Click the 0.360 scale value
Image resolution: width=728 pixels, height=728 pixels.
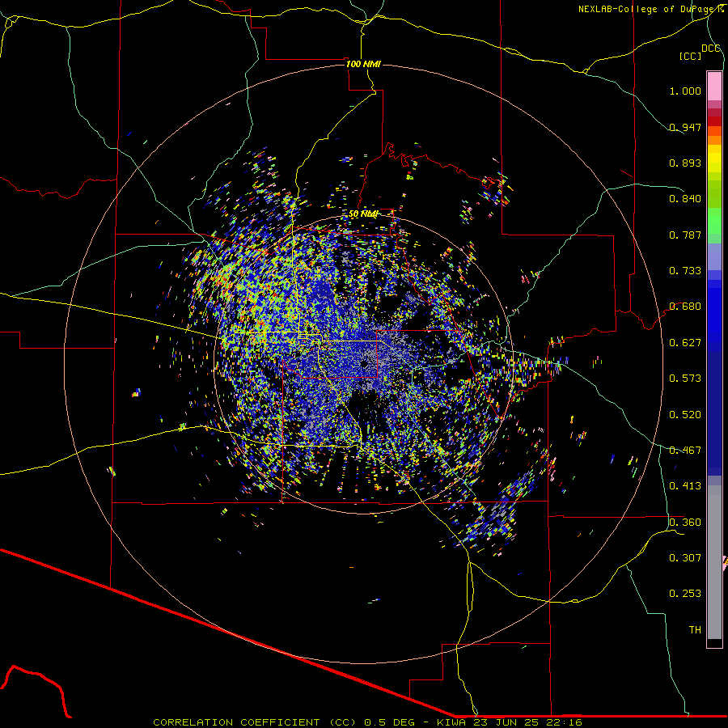tap(685, 523)
